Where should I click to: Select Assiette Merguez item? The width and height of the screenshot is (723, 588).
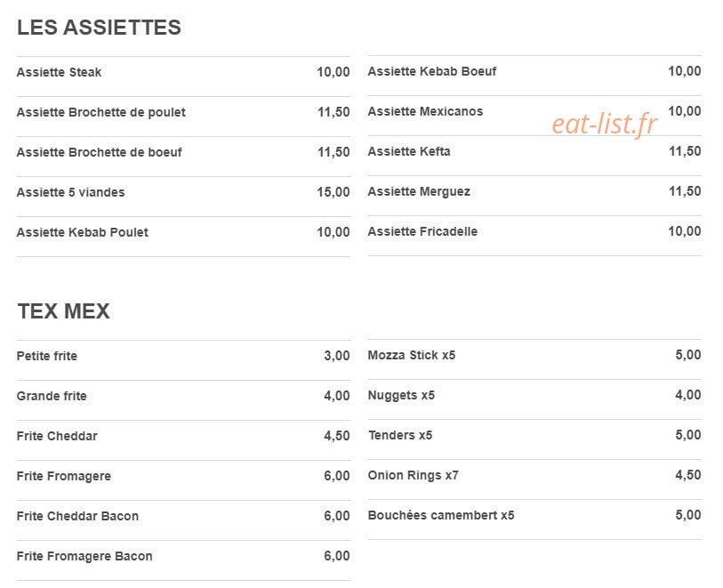pos(534,192)
